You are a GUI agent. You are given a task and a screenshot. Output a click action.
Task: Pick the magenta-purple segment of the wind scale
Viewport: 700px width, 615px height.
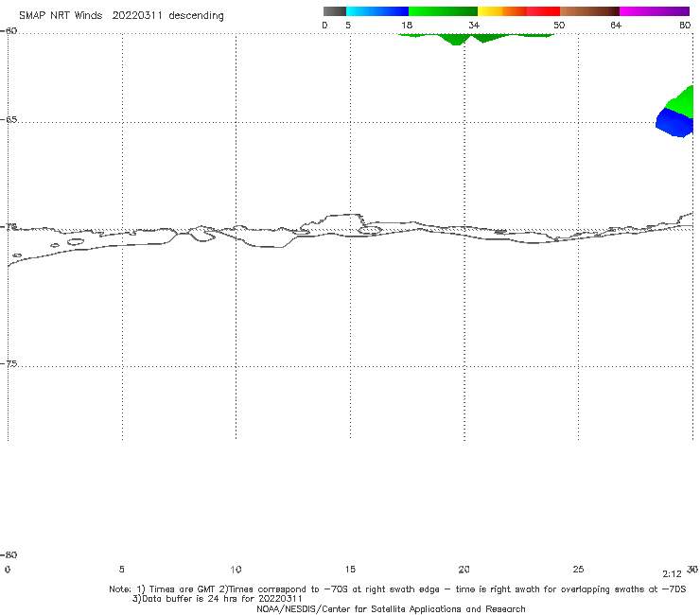coord(655,11)
